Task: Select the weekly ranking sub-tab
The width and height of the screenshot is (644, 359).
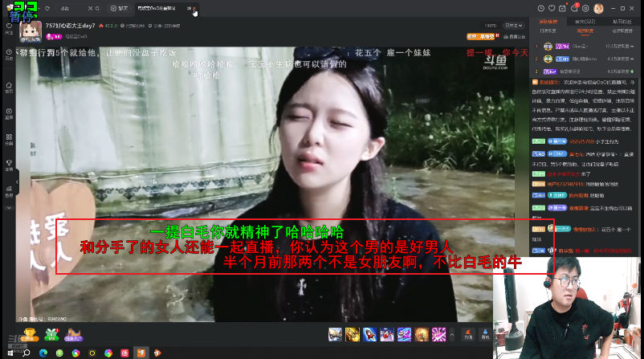Action: [585, 31]
